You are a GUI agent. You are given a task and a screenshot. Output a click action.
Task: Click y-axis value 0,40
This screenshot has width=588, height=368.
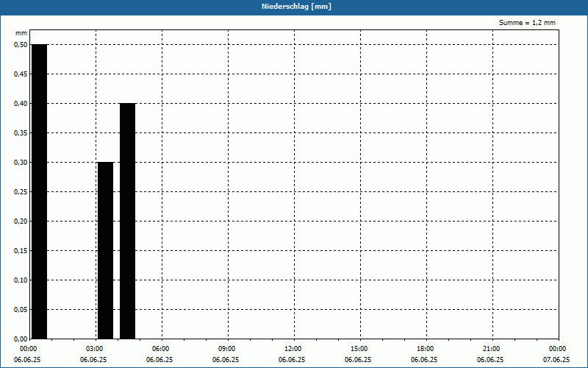(x=21, y=104)
